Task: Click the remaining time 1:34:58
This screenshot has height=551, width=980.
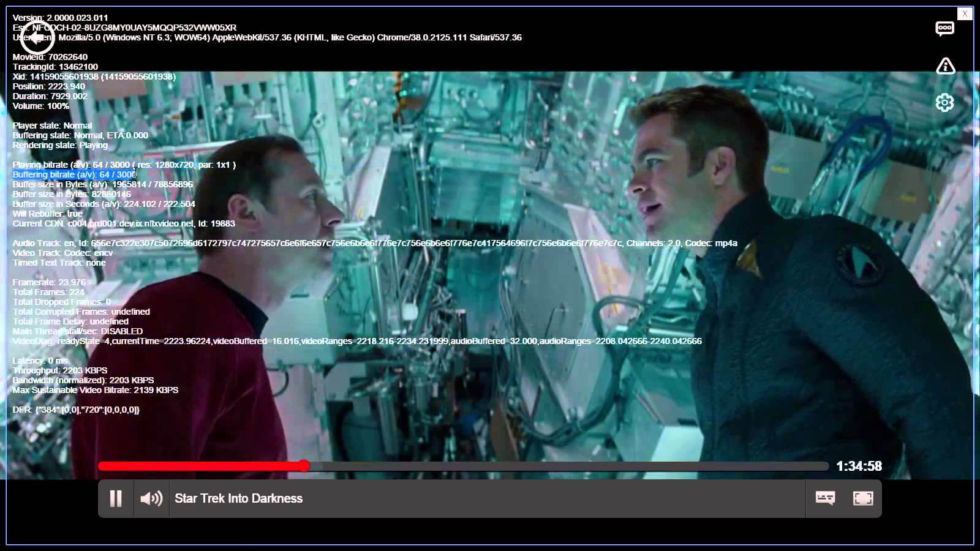Action: (859, 467)
